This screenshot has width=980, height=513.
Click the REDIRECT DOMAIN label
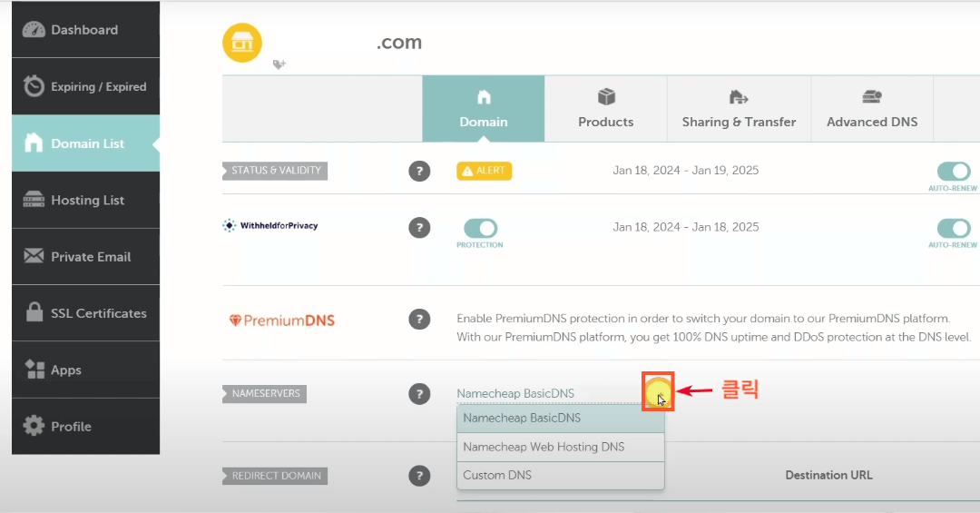tap(275, 476)
